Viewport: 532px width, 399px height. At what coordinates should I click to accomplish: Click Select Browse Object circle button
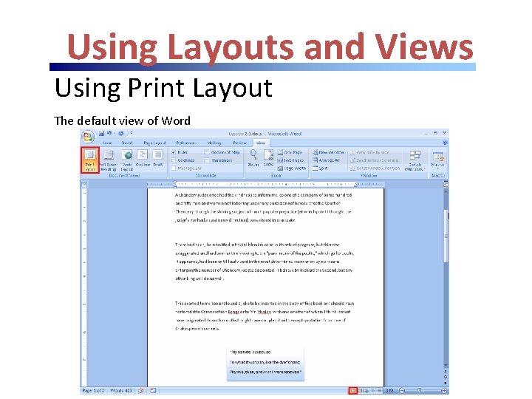coord(446,377)
